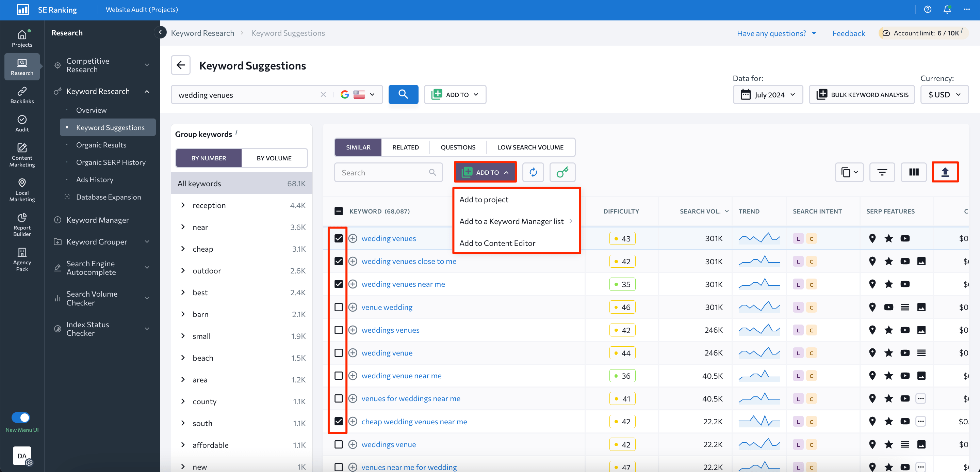980x472 pixels.
Task: Toggle checkbox for cheap wedding venues near me
Action: [338, 421]
